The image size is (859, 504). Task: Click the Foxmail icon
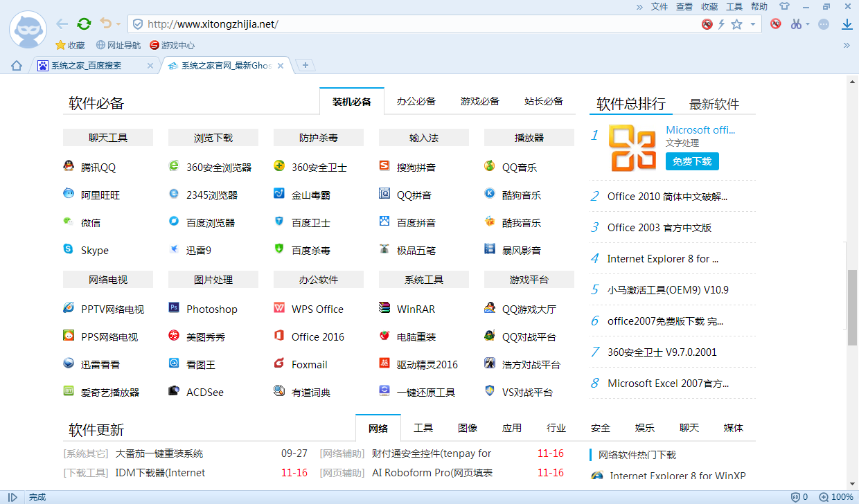279,363
